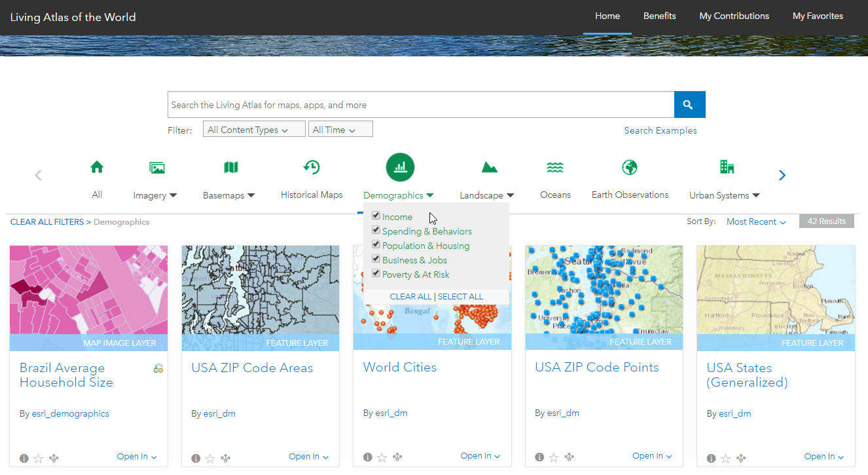The height and width of the screenshot is (475, 868).
Task: Expand the Basemaps dropdown arrow
Action: pos(251,195)
